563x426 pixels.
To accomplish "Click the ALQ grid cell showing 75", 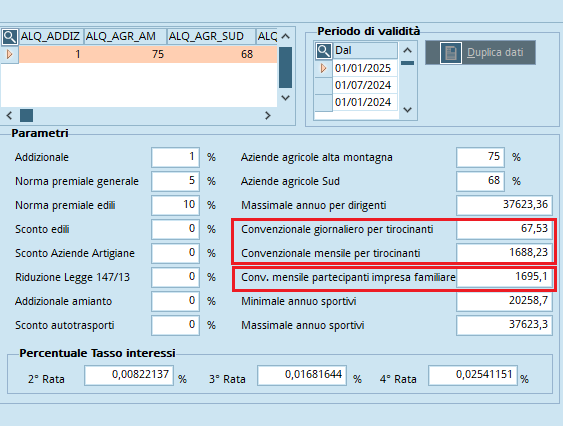I will [x=125, y=54].
